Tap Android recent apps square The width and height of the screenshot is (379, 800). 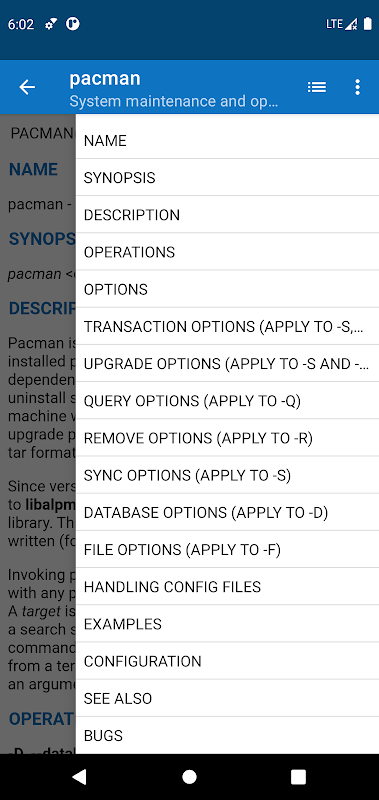tap(298, 777)
